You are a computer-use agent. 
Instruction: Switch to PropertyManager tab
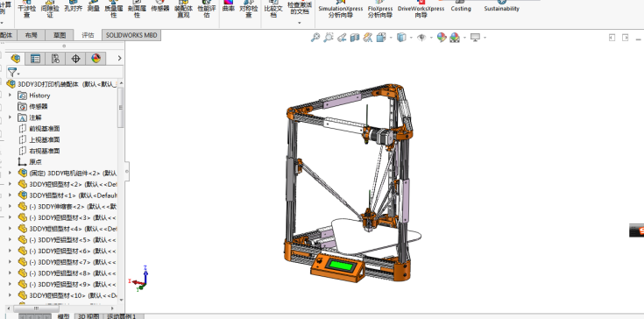tap(36, 59)
